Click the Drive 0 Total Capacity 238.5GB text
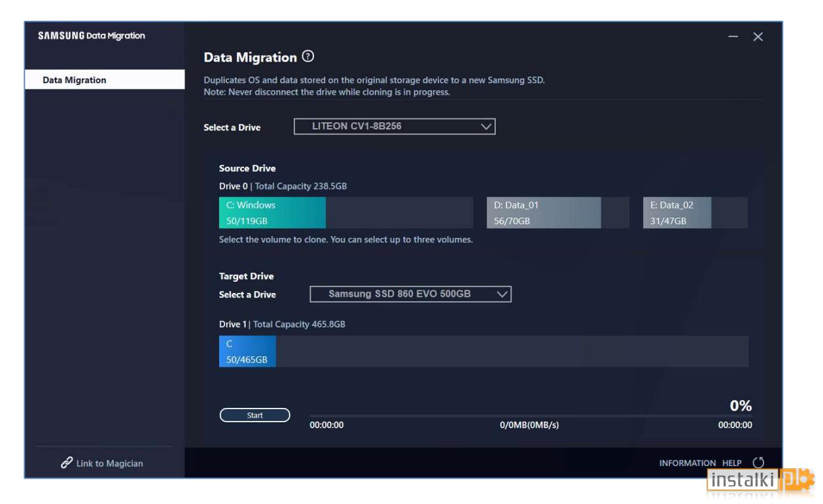 pos(283,186)
